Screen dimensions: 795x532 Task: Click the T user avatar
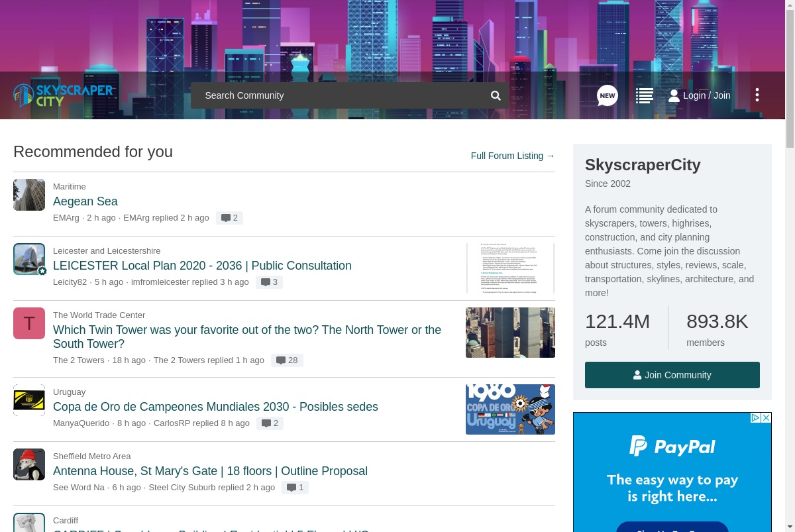tap(29, 323)
